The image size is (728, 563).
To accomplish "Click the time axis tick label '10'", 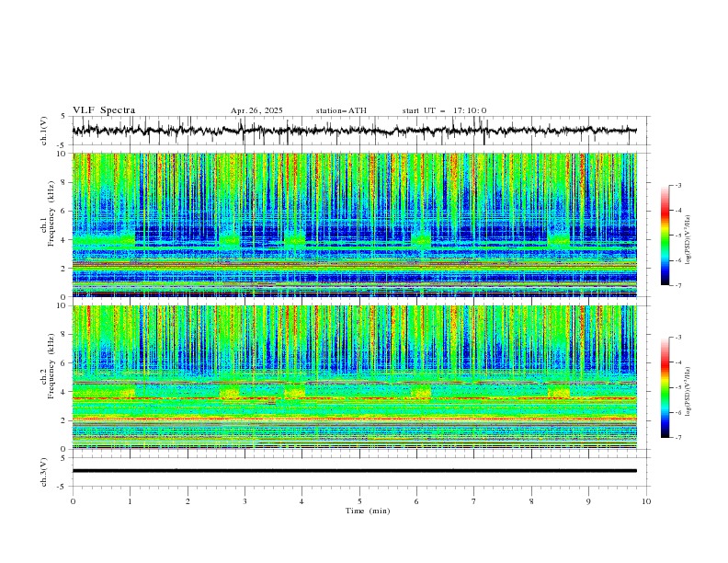I will (646, 501).
